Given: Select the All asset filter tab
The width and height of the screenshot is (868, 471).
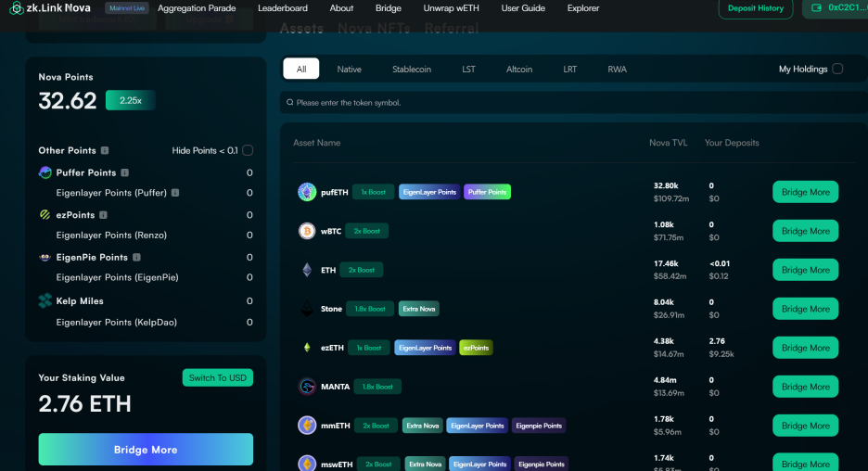Looking at the screenshot, I should [x=301, y=69].
